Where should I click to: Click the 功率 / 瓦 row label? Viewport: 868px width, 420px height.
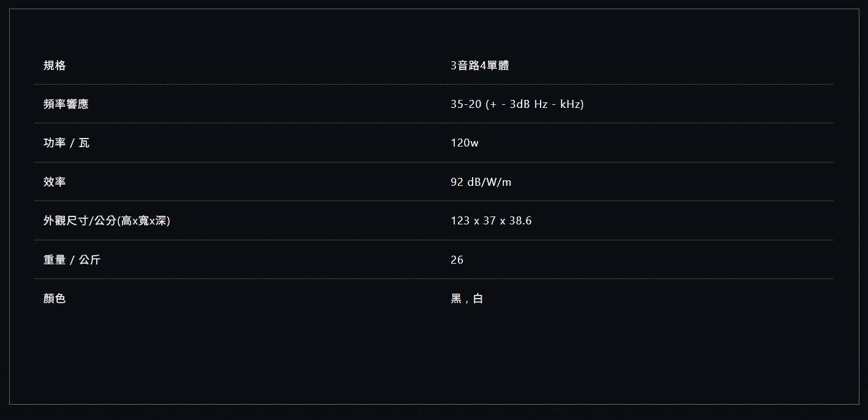(66, 143)
